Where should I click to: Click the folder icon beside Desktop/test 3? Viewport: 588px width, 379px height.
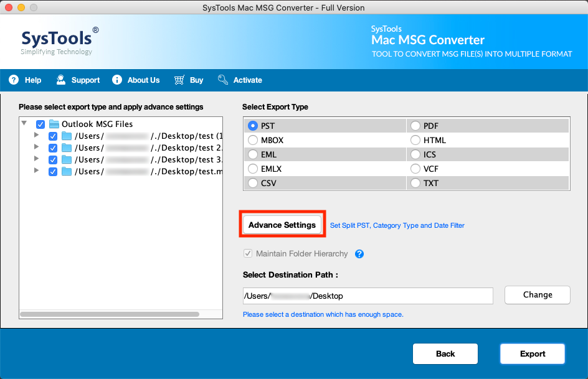coord(67,159)
